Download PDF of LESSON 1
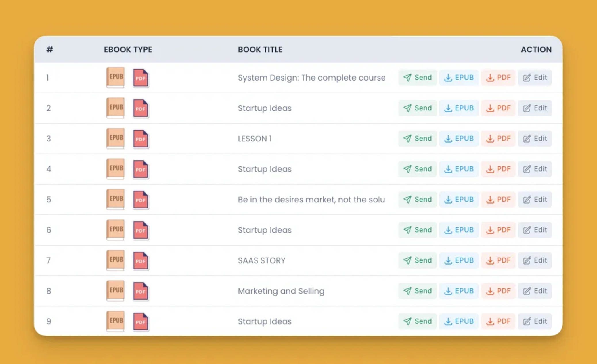 pyautogui.click(x=498, y=139)
